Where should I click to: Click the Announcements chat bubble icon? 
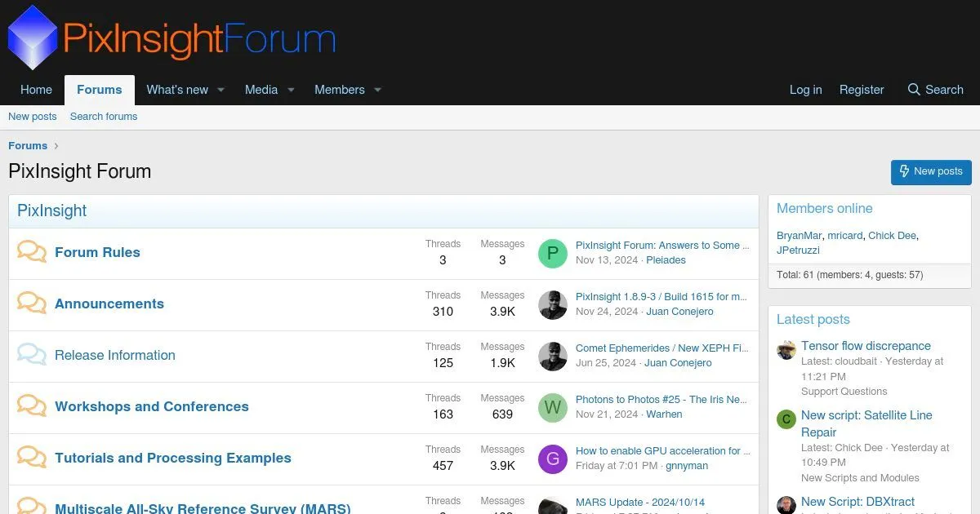click(32, 303)
